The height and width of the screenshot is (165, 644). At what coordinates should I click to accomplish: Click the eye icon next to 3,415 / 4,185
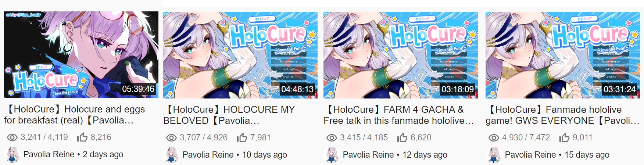tap(332, 138)
